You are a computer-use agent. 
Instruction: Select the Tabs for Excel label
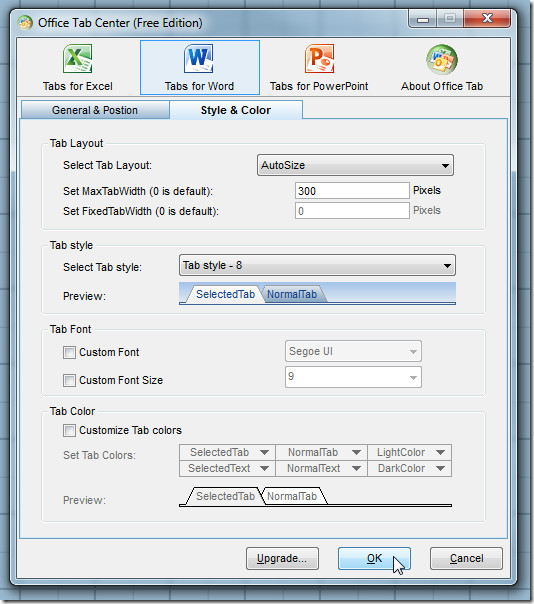click(78, 86)
